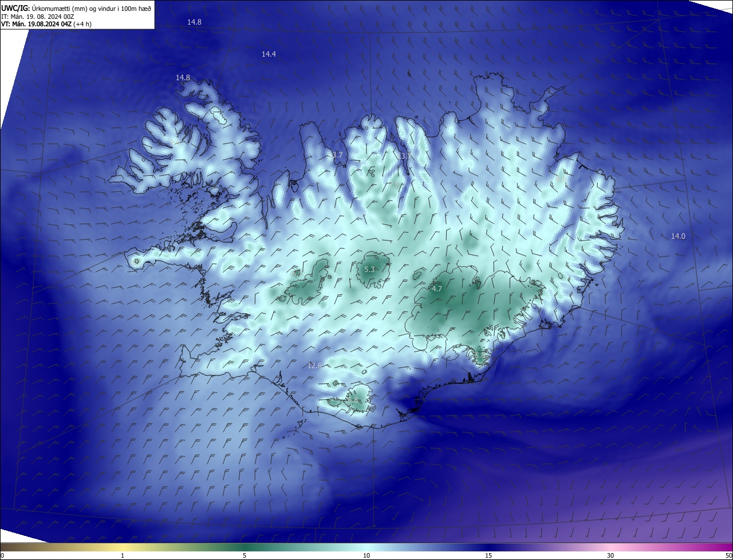
Task: Click the 14.8 value nearest the top edge
Action: pyautogui.click(x=194, y=22)
